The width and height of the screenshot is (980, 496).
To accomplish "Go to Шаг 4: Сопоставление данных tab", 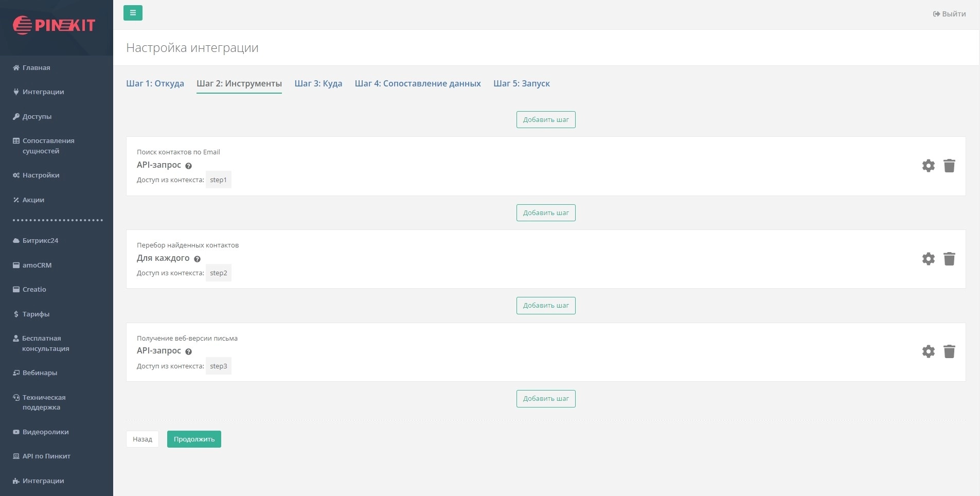I will click(x=417, y=83).
